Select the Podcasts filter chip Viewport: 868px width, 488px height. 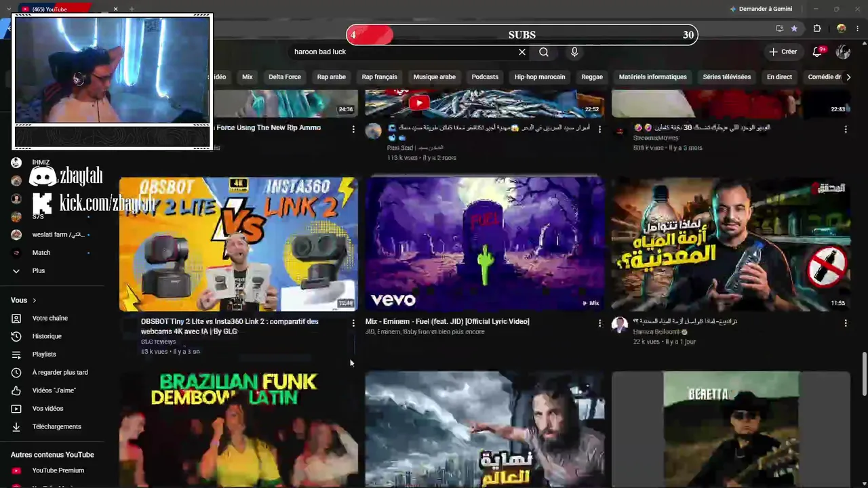pyautogui.click(x=485, y=77)
